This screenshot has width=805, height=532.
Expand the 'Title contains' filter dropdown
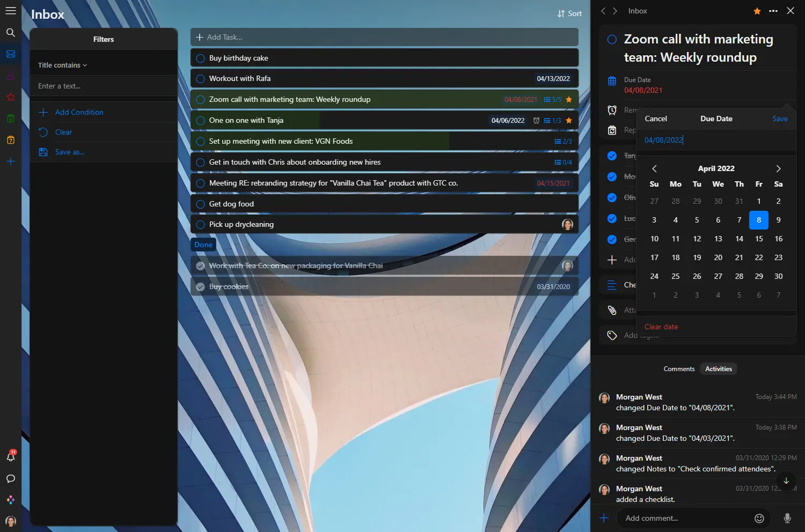click(62, 65)
